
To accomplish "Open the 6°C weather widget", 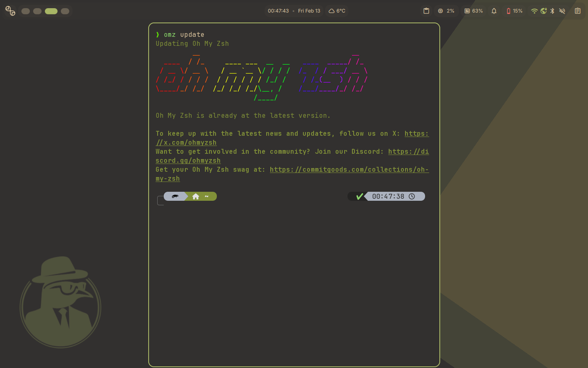I will click(x=337, y=11).
